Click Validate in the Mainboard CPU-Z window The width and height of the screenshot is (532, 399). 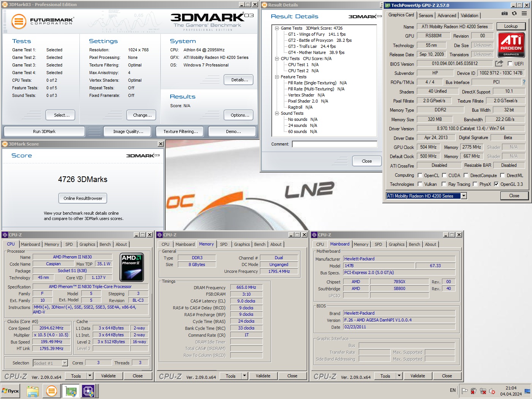click(x=418, y=376)
